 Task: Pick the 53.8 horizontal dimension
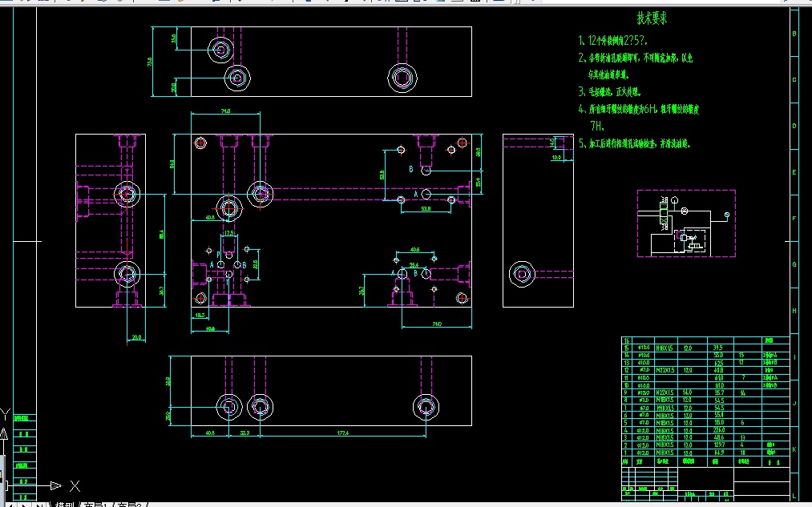click(426, 209)
